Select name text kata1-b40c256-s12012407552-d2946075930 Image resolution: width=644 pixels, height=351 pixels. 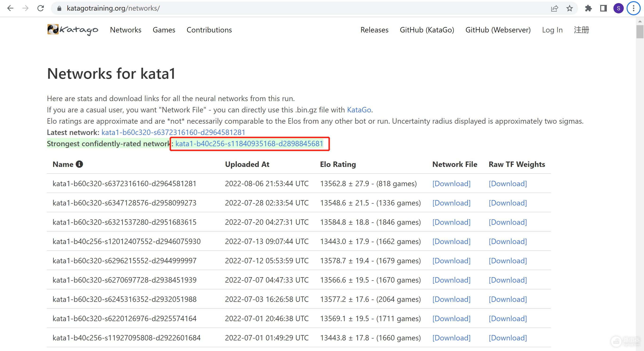coord(126,241)
